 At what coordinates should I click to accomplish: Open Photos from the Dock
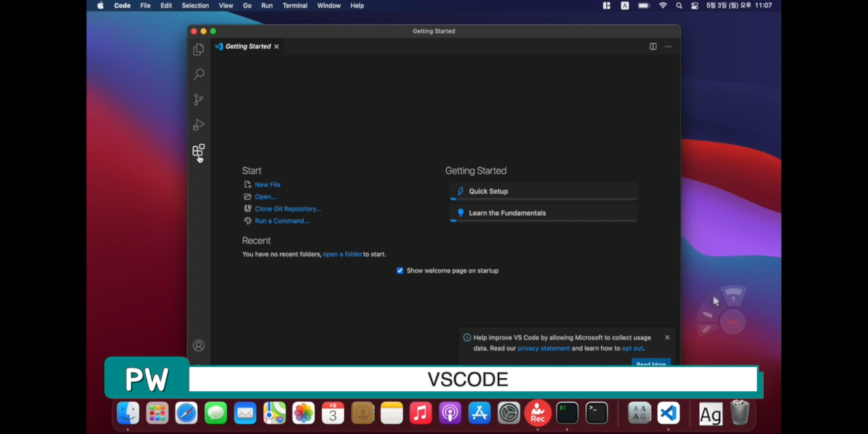pyautogui.click(x=303, y=413)
